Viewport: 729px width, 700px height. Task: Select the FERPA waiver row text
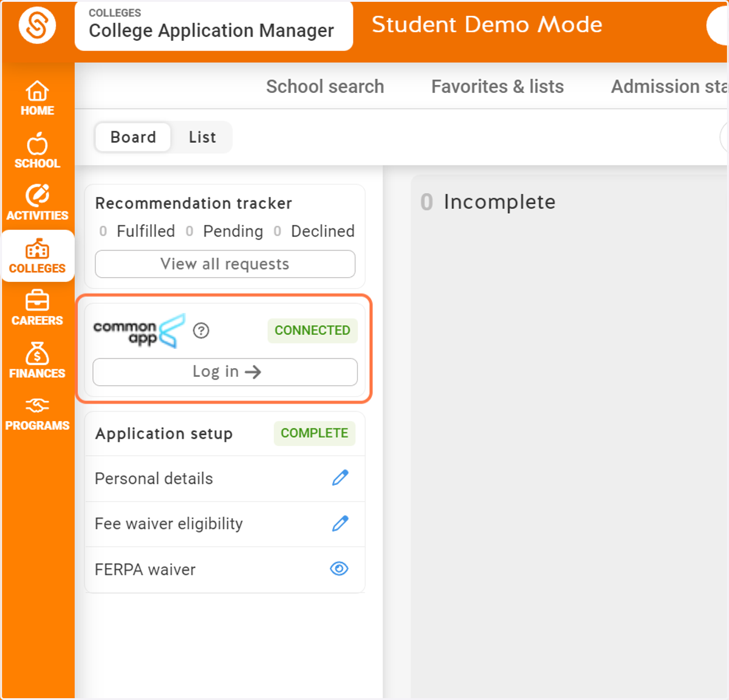point(145,570)
